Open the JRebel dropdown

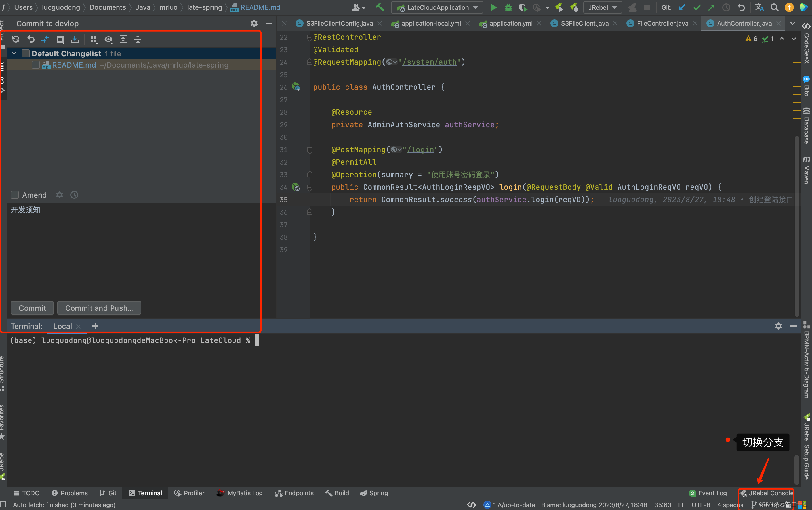pos(602,7)
